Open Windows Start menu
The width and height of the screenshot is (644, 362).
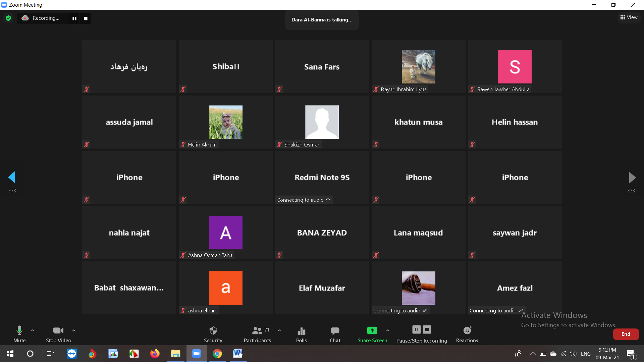[x=10, y=354]
